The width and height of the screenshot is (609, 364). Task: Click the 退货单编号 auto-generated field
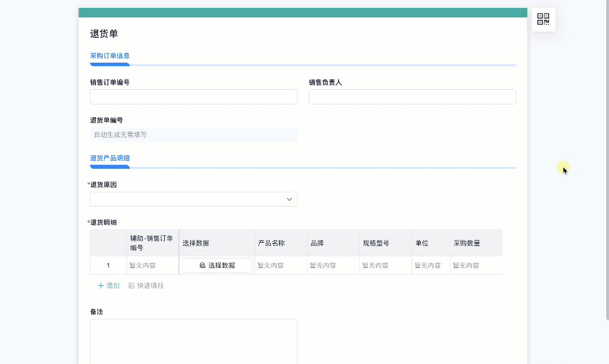[194, 135]
